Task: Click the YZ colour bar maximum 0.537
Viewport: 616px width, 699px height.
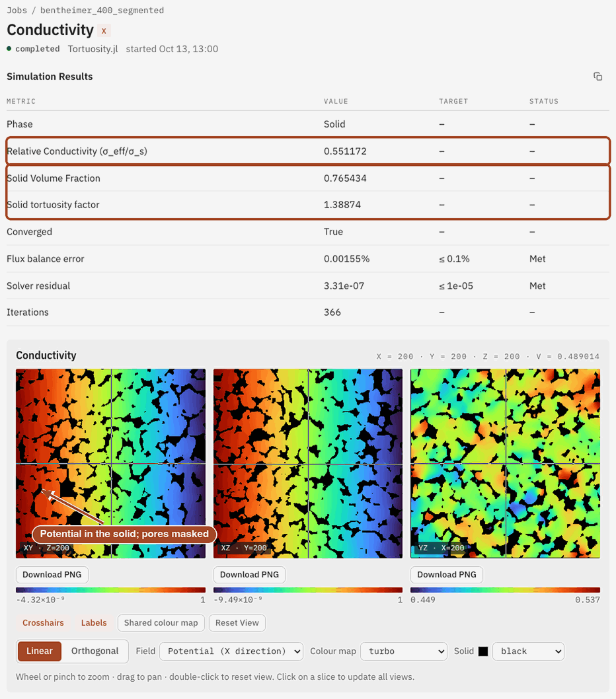Action: click(x=588, y=600)
